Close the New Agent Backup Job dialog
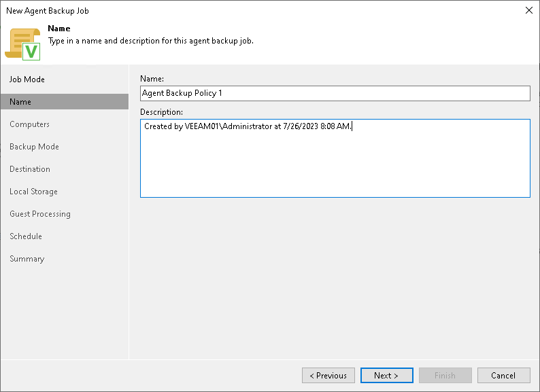The height and width of the screenshot is (392, 540). (529, 10)
